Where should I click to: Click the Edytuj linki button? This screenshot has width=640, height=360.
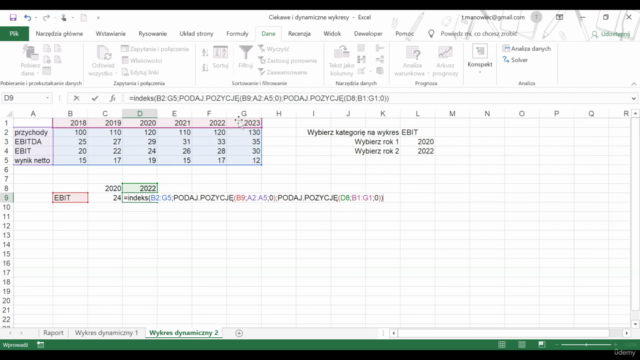click(x=140, y=73)
